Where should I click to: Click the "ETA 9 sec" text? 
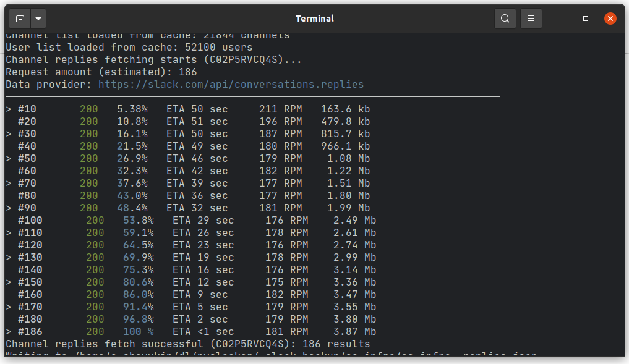[200, 295]
